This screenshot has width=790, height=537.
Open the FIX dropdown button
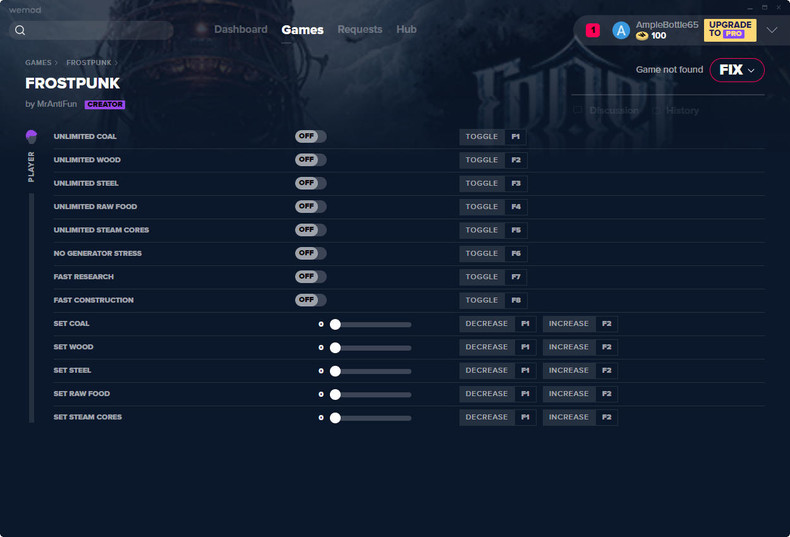point(737,70)
